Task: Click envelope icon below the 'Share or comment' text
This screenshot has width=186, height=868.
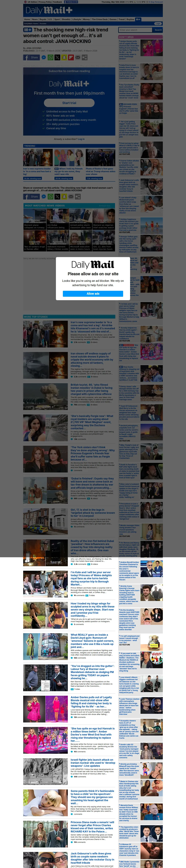Action: coord(71,196)
